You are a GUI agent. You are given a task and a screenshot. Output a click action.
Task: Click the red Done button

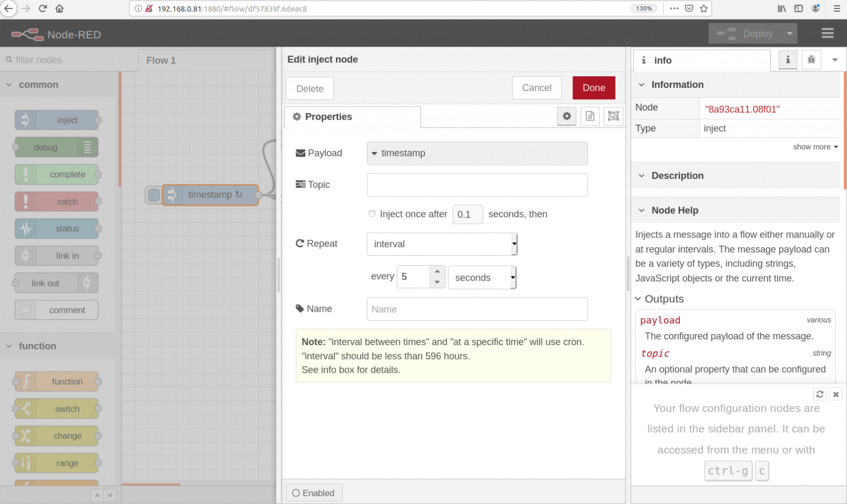click(x=593, y=88)
